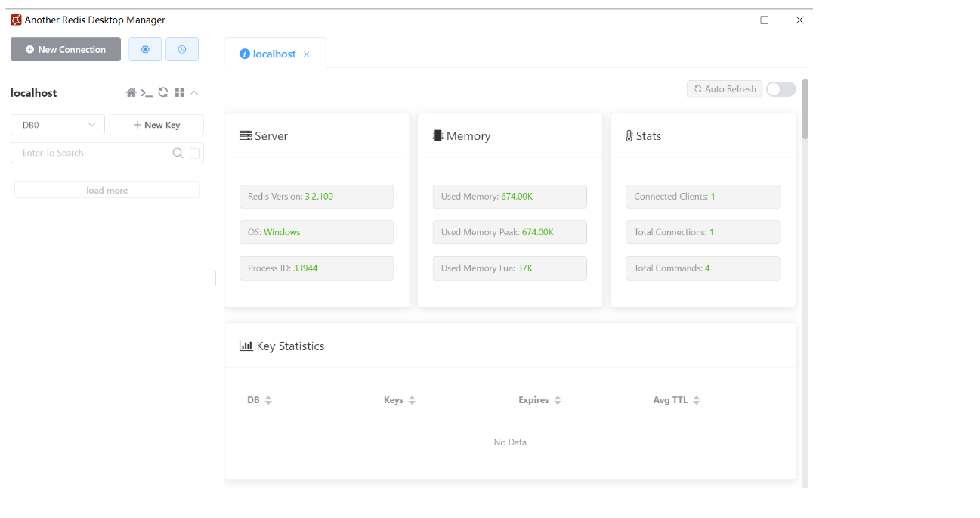Select the Redis Version 3.2.100 field
The height and width of the screenshot is (518, 980).
pos(317,197)
